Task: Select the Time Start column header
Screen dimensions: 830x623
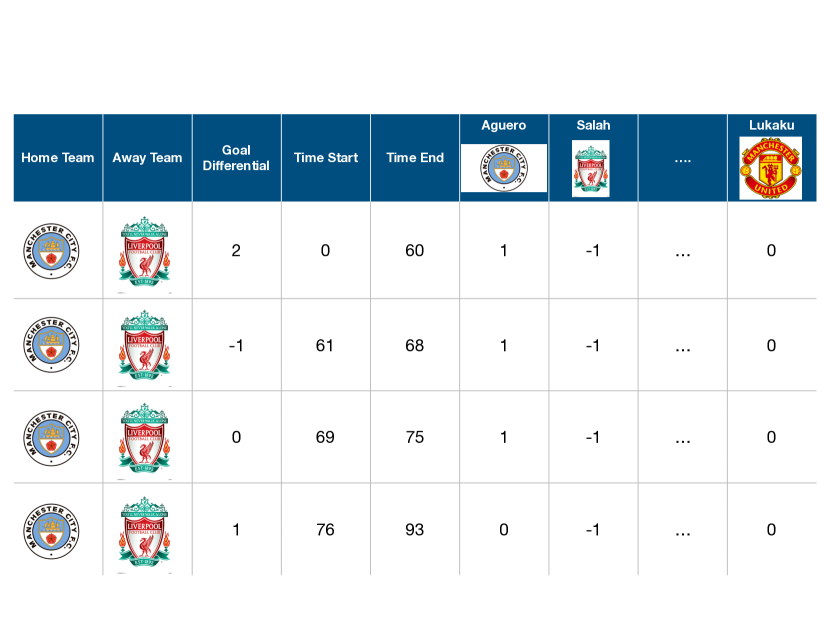Action: [x=326, y=158]
